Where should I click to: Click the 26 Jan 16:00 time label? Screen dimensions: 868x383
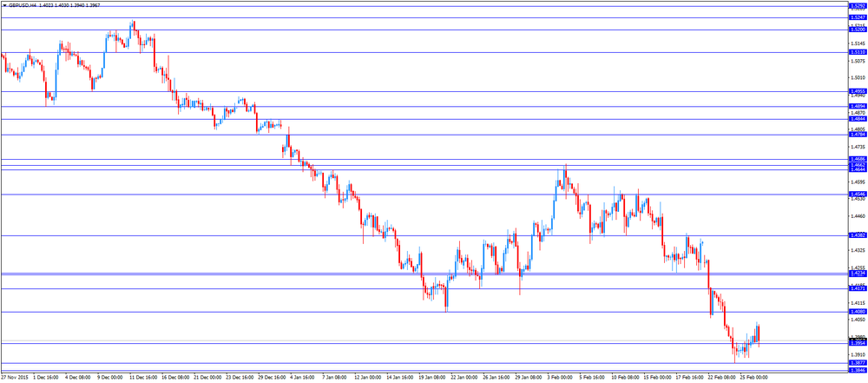497,378
